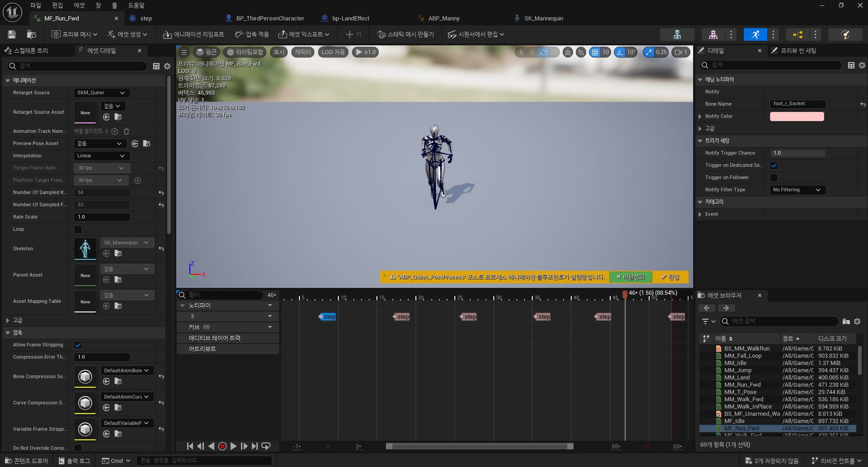Image resolution: width=868 pixels, height=467 pixels.
Task: Select MM_Run_Fwd in the asset browser
Action: pyautogui.click(x=742, y=385)
